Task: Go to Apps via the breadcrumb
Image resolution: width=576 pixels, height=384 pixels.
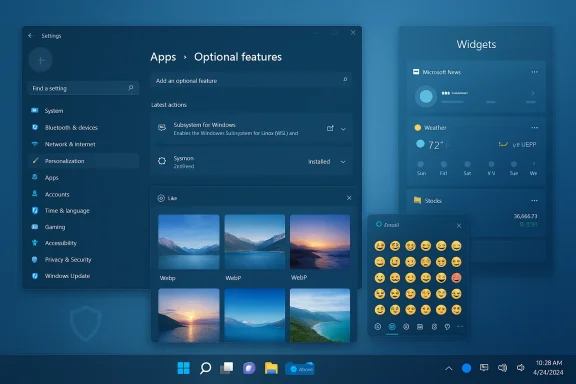Action: coord(163,57)
